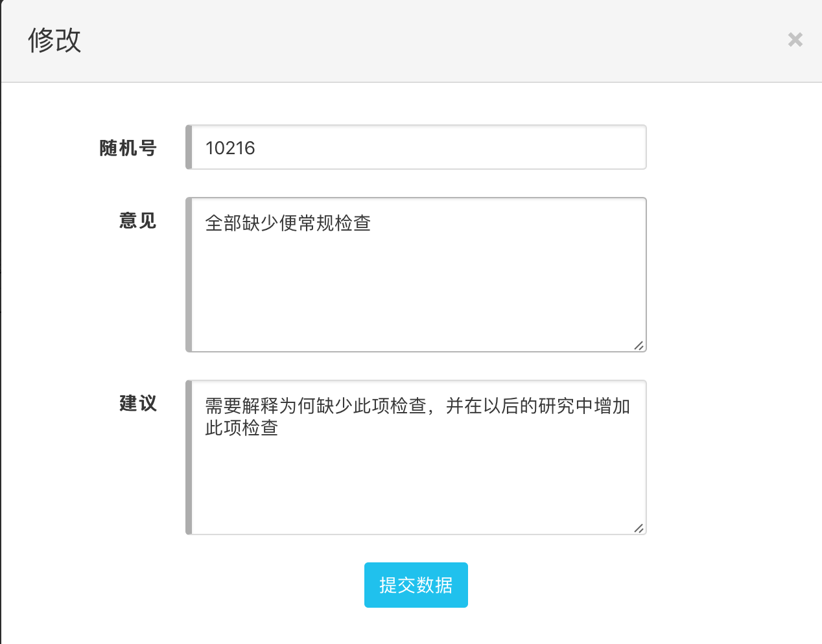Click the resize handle of the 意见 textarea
The height and width of the screenshot is (644, 822).
coord(639,345)
